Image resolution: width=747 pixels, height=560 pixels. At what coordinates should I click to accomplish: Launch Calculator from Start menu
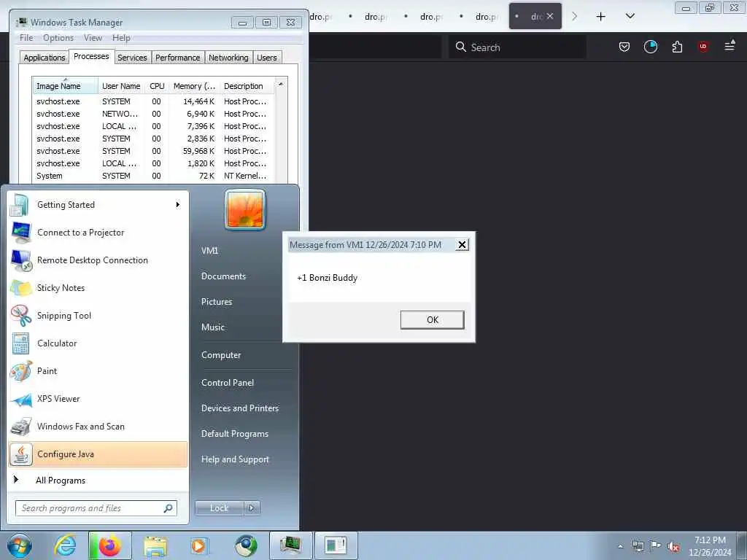98,343
